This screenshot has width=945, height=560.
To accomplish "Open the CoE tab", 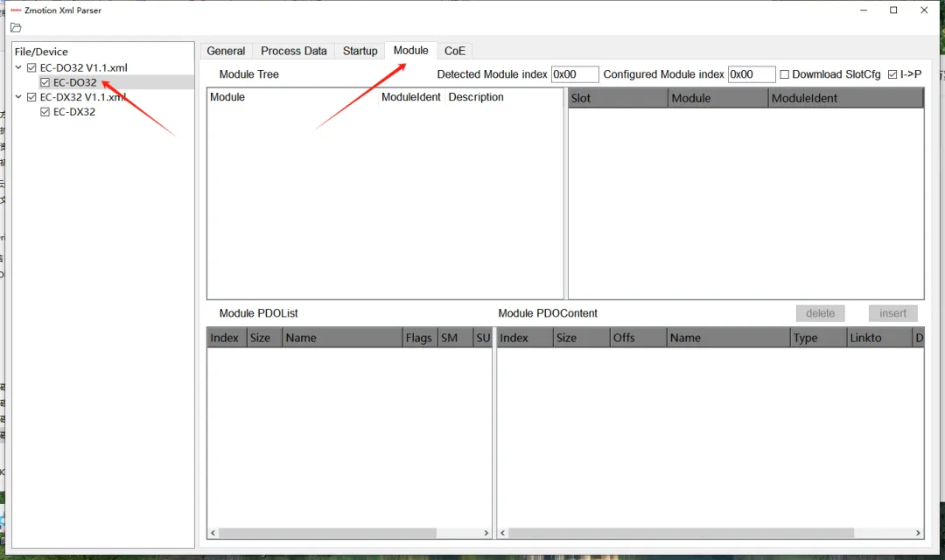I will [x=455, y=52].
